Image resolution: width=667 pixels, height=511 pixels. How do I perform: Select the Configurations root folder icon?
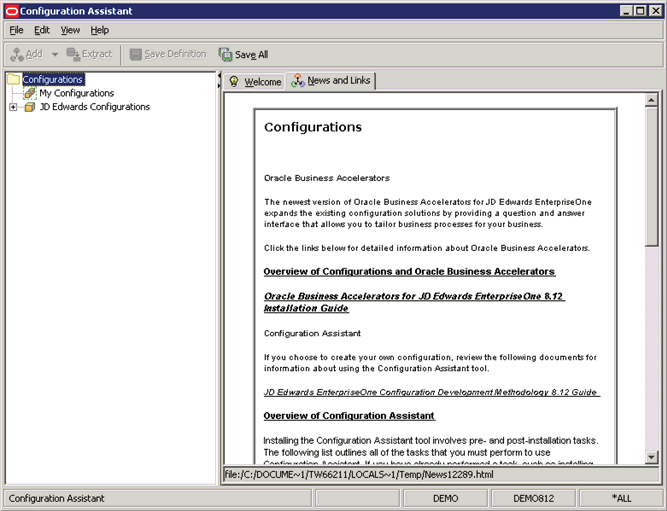click(14, 79)
